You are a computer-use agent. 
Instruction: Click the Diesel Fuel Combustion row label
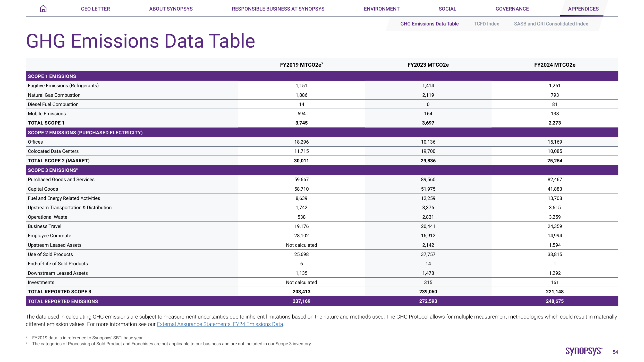(x=53, y=104)
